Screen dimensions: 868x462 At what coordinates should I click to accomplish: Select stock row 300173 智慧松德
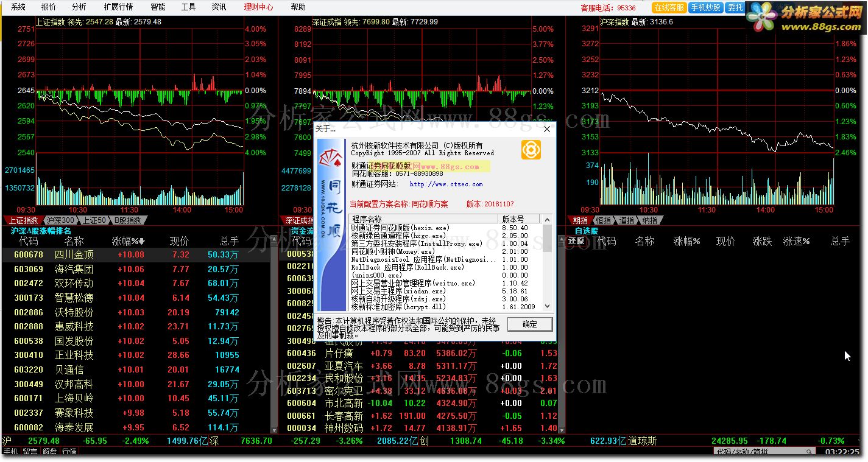click(x=135, y=298)
